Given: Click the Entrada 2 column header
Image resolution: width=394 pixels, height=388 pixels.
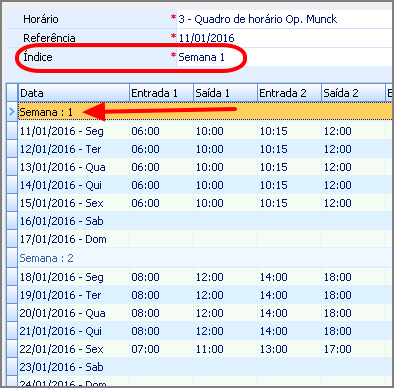Looking at the screenshot, I should point(289,93).
